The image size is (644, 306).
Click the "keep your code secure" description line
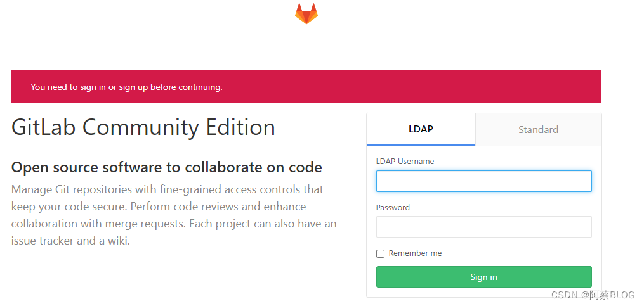159,207
